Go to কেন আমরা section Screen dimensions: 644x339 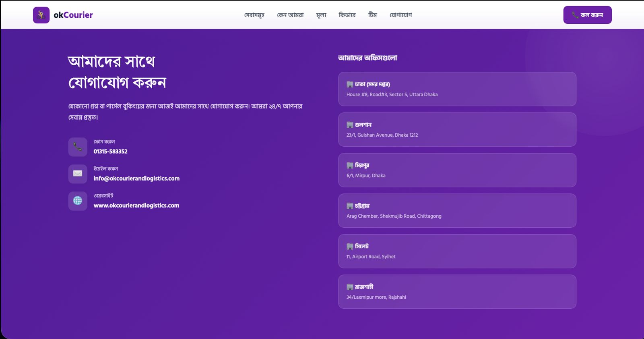coord(290,15)
